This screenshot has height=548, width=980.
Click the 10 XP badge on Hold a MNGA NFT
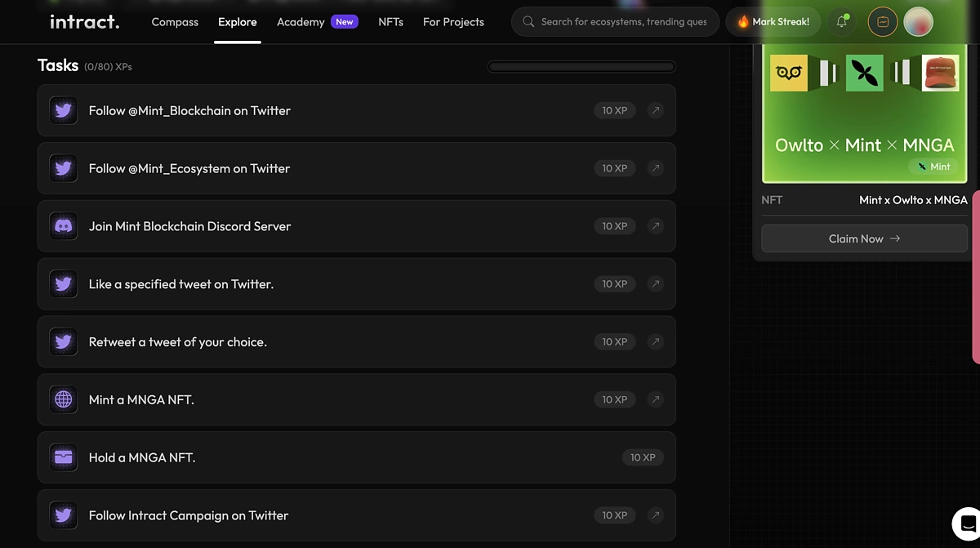click(x=643, y=457)
